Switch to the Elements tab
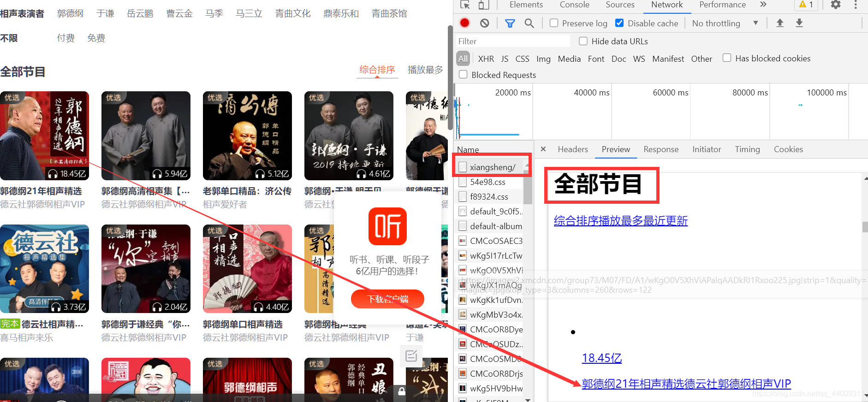This screenshot has height=402, width=868. (526, 5)
